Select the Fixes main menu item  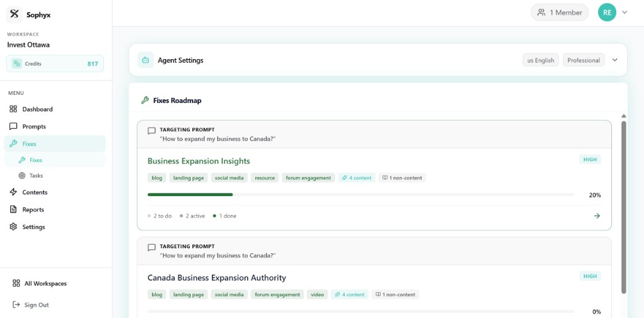pyautogui.click(x=55, y=144)
